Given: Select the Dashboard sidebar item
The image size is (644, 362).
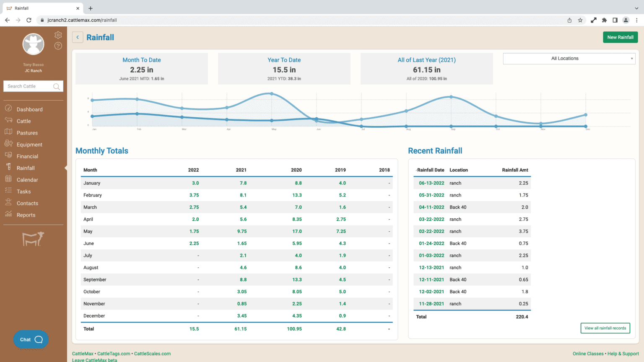Looking at the screenshot, I should [29, 109].
